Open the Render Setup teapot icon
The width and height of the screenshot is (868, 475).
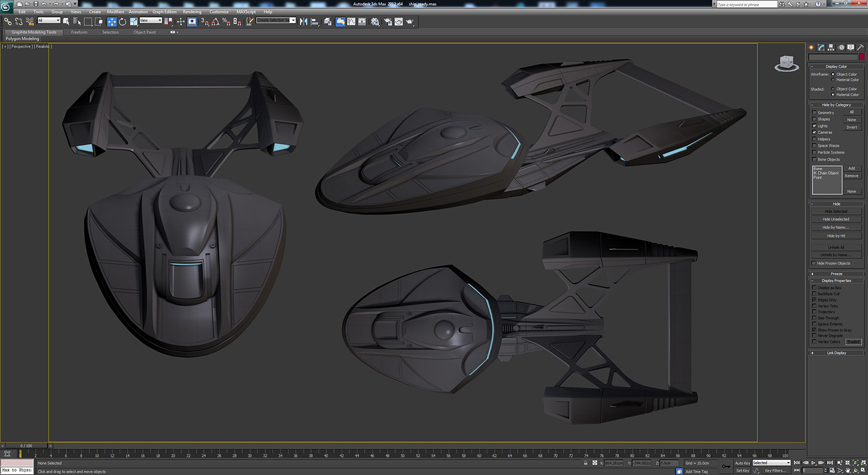(389, 20)
